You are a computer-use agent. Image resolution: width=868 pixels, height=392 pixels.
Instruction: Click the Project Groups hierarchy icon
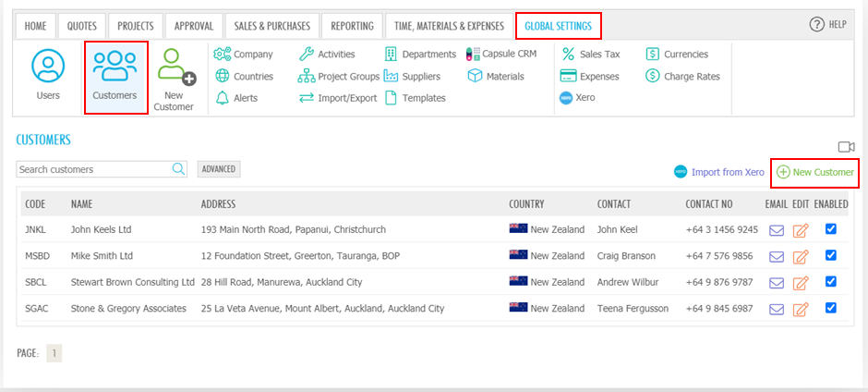307,76
